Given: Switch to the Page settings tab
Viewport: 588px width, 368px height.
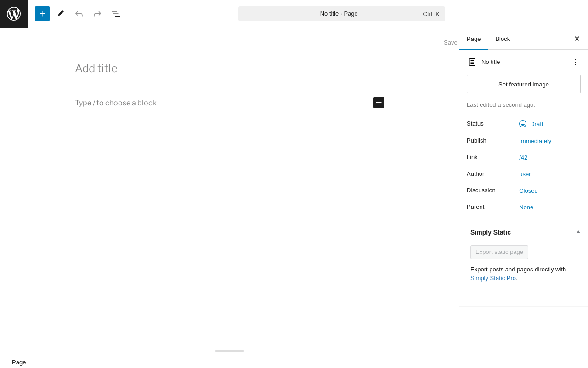Looking at the screenshot, I should click(474, 39).
